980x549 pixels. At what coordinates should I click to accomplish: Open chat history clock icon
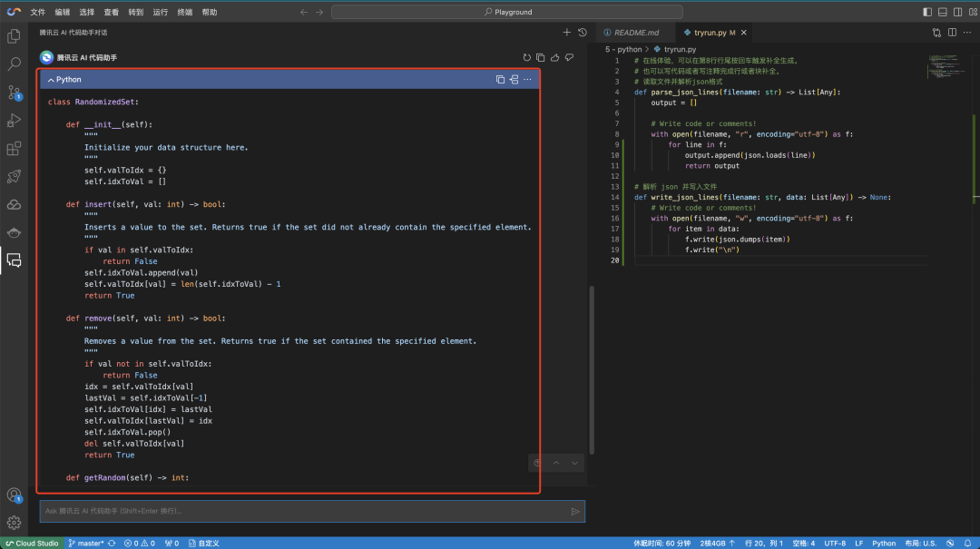point(582,32)
